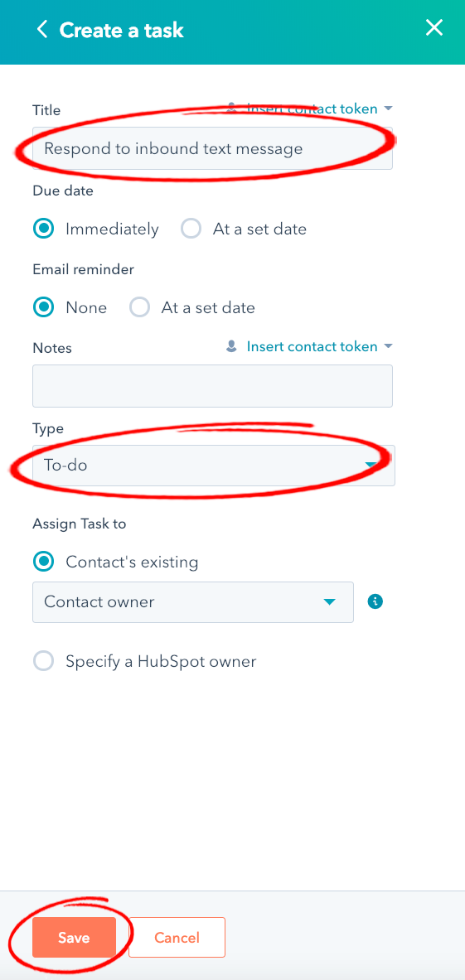Screen dimensions: 465x980
Task: Choose At a set date for due date
Action: click(x=191, y=229)
